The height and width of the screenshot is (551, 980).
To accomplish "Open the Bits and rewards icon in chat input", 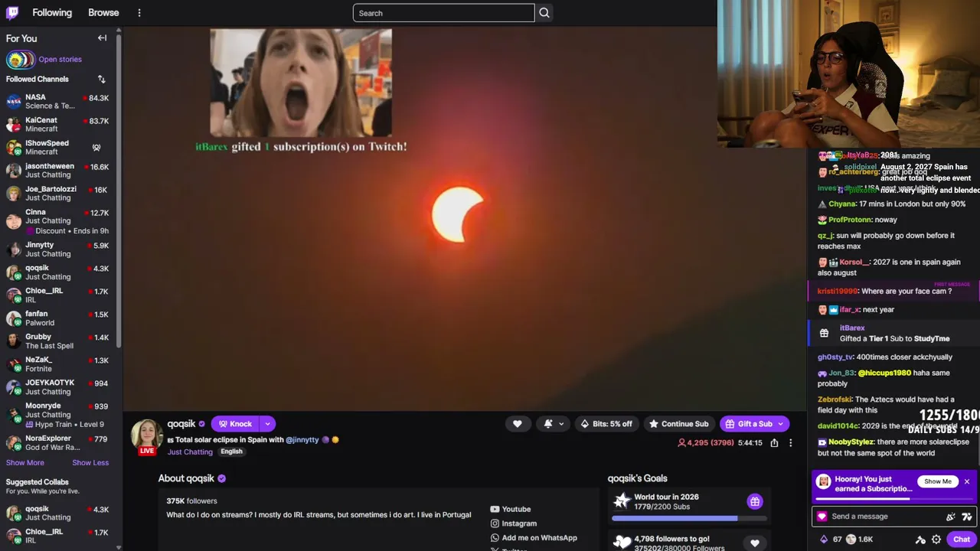I will click(822, 517).
